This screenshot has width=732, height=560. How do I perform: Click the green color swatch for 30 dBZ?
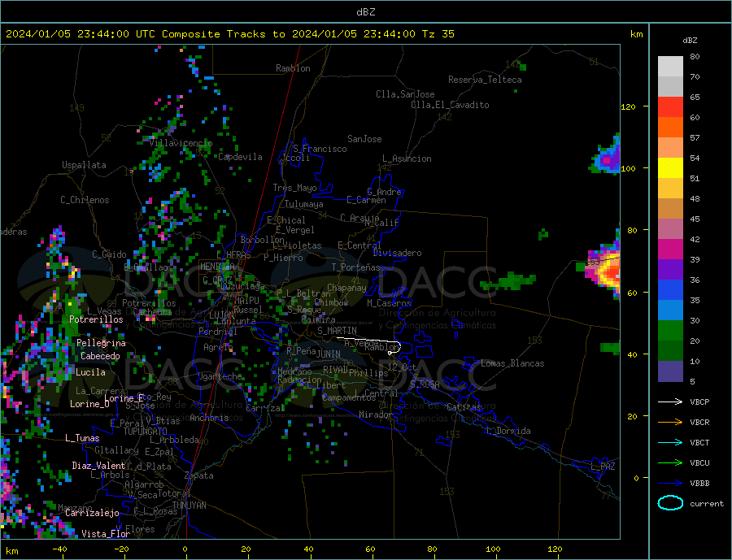pos(670,331)
